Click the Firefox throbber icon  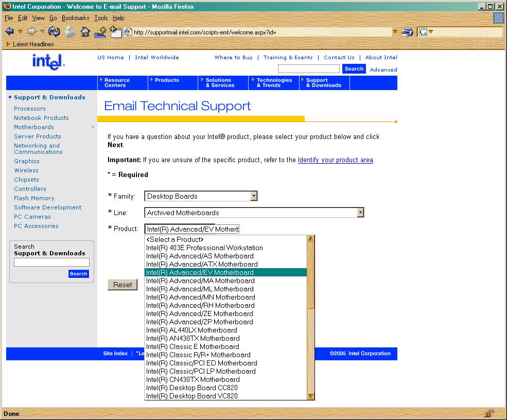[498, 18]
